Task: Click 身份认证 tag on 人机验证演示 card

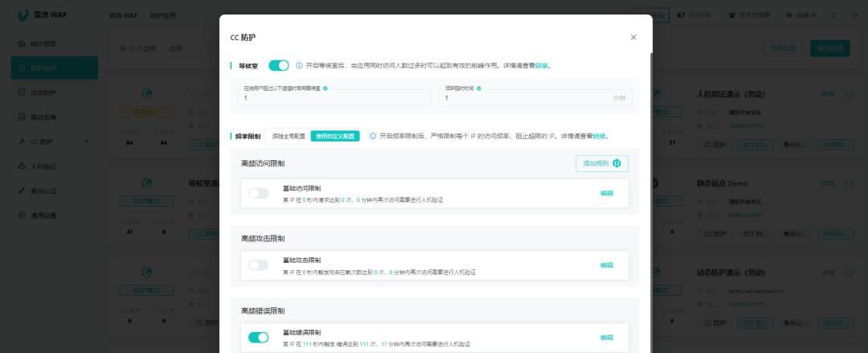Action: click(x=794, y=145)
